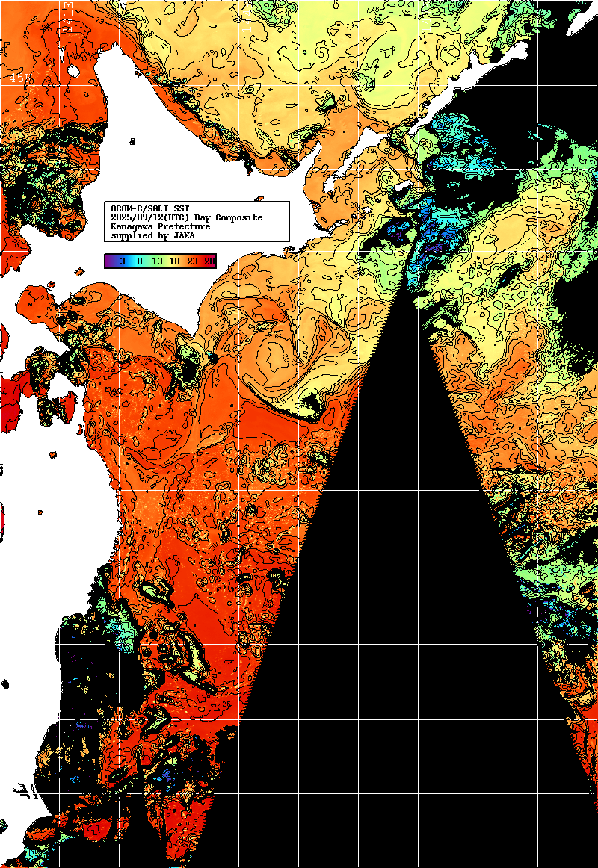Viewport: 598px width, 868px height.
Task: Click the "2025/09/12(UTC) Day Composite" date line
Action: [x=187, y=217]
